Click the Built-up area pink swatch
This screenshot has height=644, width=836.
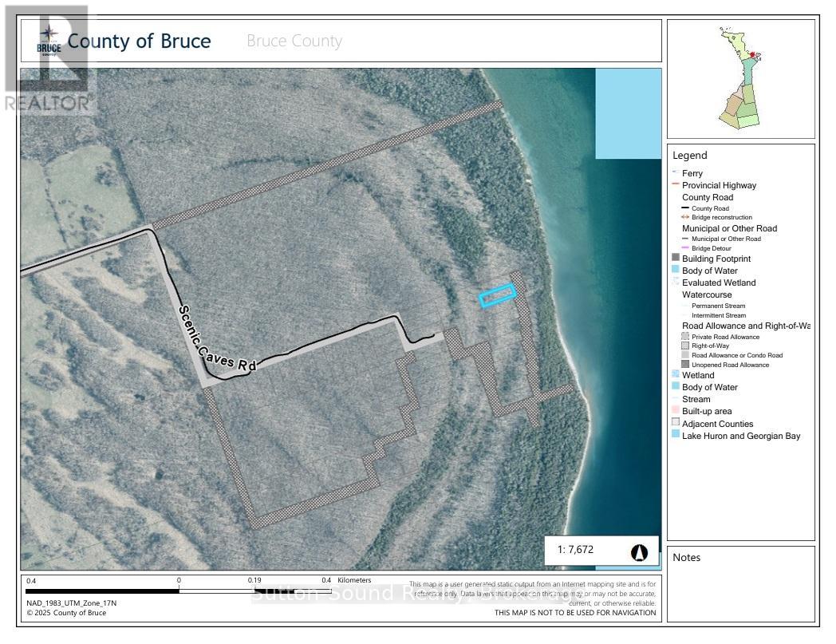pyautogui.click(x=676, y=411)
